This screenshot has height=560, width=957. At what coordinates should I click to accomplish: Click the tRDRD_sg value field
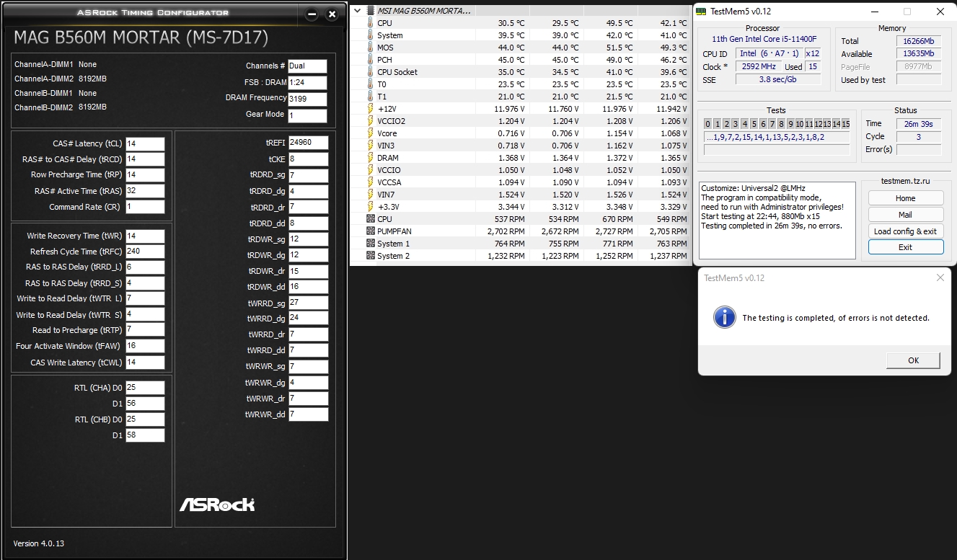point(309,176)
